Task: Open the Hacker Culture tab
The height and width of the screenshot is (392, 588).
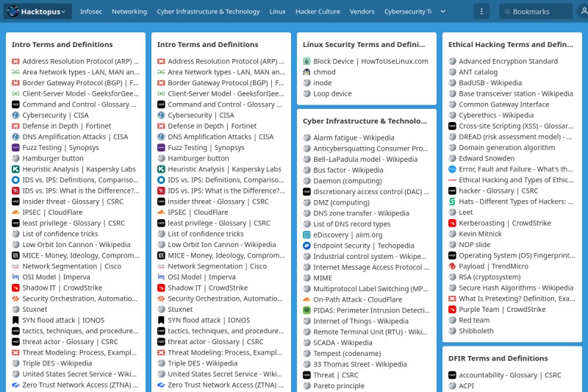Action: tap(318, 12)
